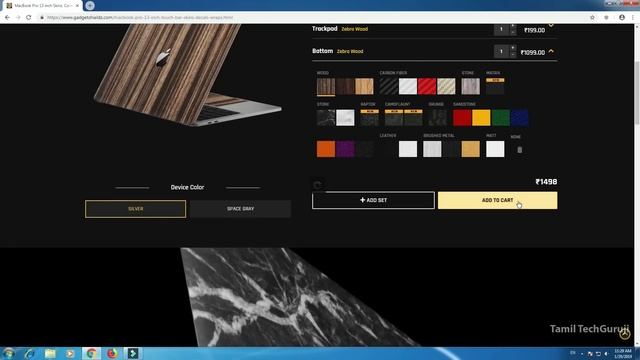The height and width of the screenshot is (360, 640).
Task: Pick the blue Sandstone swatch
Action: click(x=520, y=118)
